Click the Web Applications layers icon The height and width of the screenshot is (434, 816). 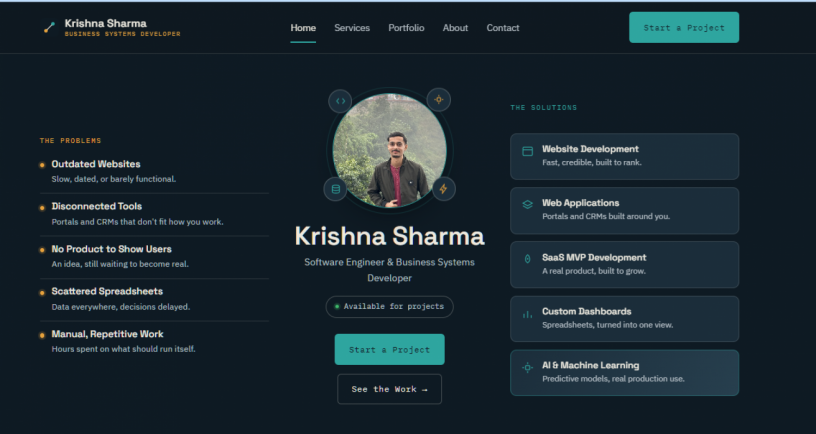527,205
